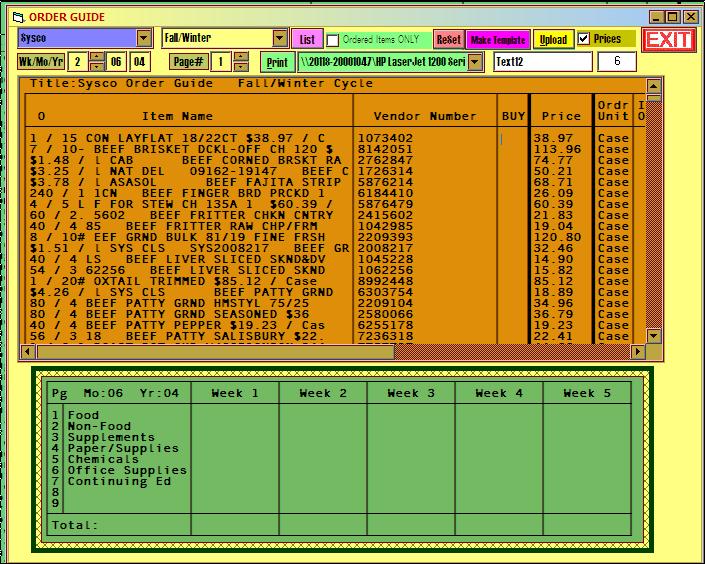
Task: Expand the Fall/Winter cycle dropdown
Action: click(x=280, y=38)
